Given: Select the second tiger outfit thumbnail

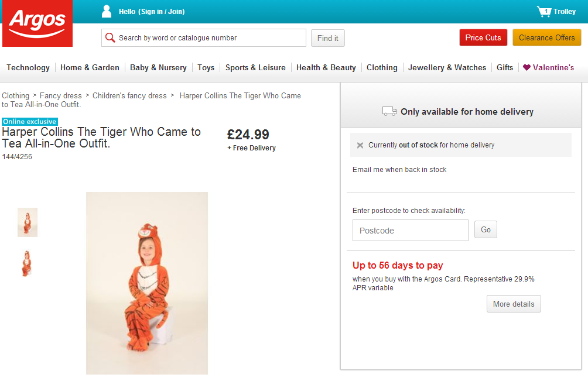Looking at the screenshot, I should click(x=26, y=264).
